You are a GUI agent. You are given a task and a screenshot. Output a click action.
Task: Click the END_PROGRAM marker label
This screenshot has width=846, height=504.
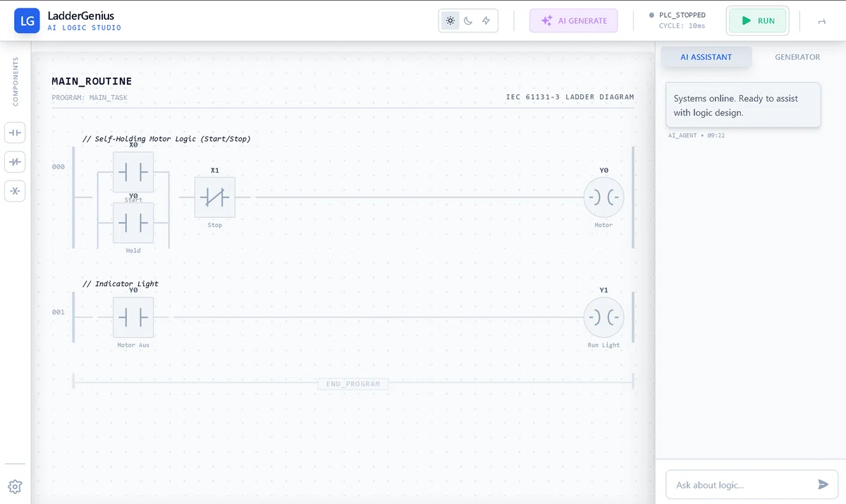coord(353,384)
